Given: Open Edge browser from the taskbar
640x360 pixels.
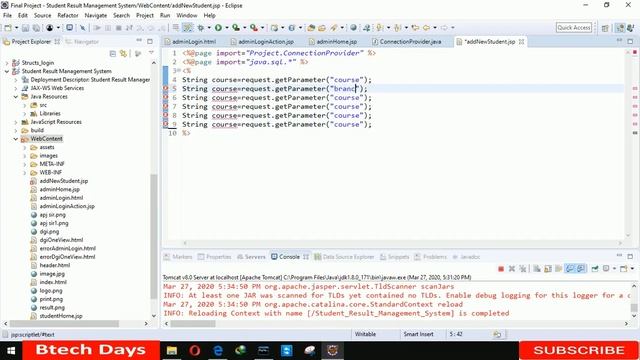Looking at the screenshot, I should click(x=218, y=350).
